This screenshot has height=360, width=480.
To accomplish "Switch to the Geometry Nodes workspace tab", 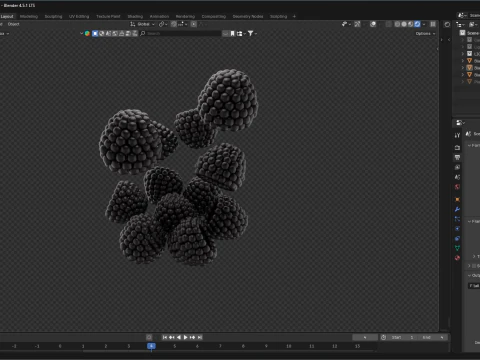I will click(x=248, y=16).
